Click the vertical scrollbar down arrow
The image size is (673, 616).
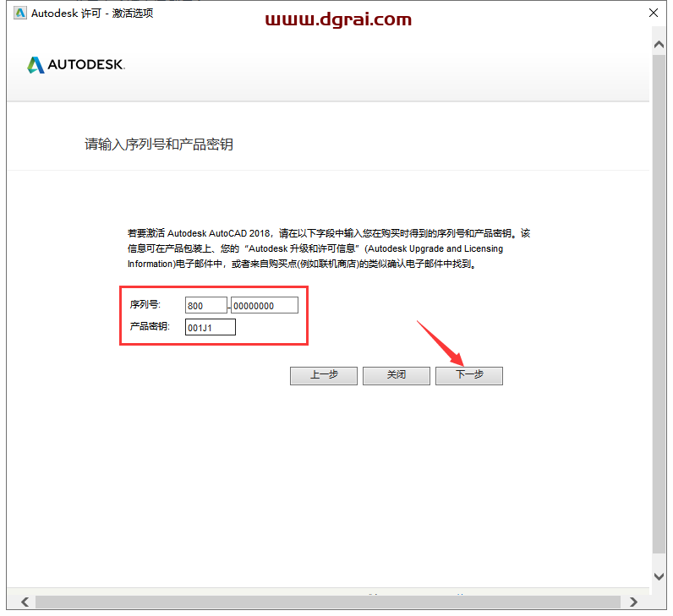pyautogui.click(x=659, y=576)
